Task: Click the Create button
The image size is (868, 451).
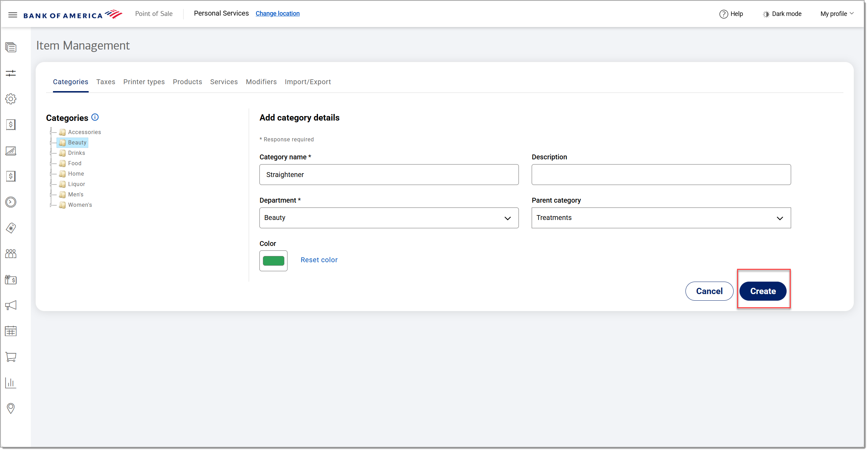Action: 763,291
